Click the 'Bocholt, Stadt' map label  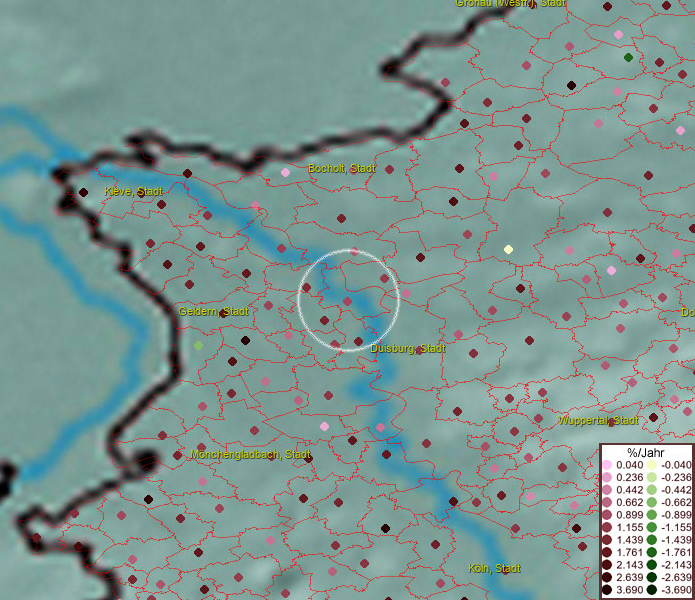(x=342, y=168)
